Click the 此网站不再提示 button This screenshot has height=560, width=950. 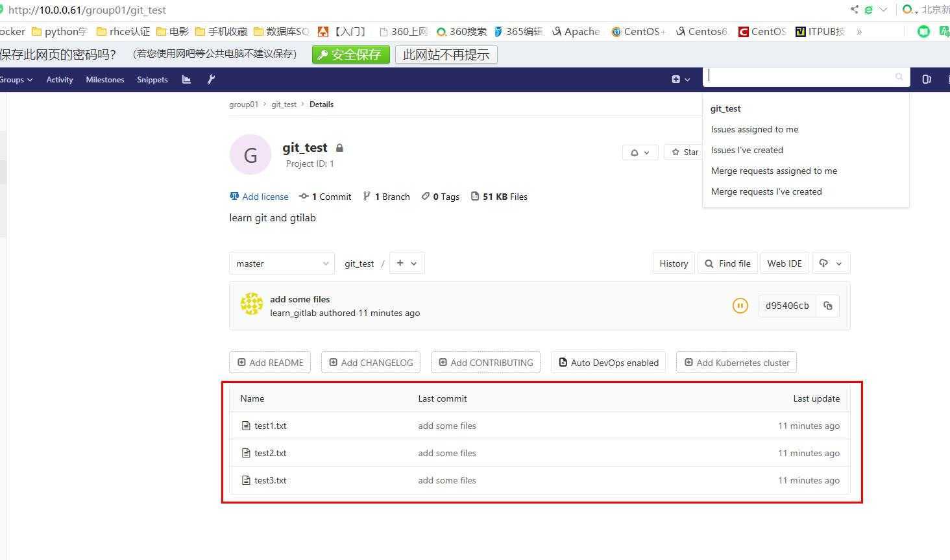click(x=446, y=55)
